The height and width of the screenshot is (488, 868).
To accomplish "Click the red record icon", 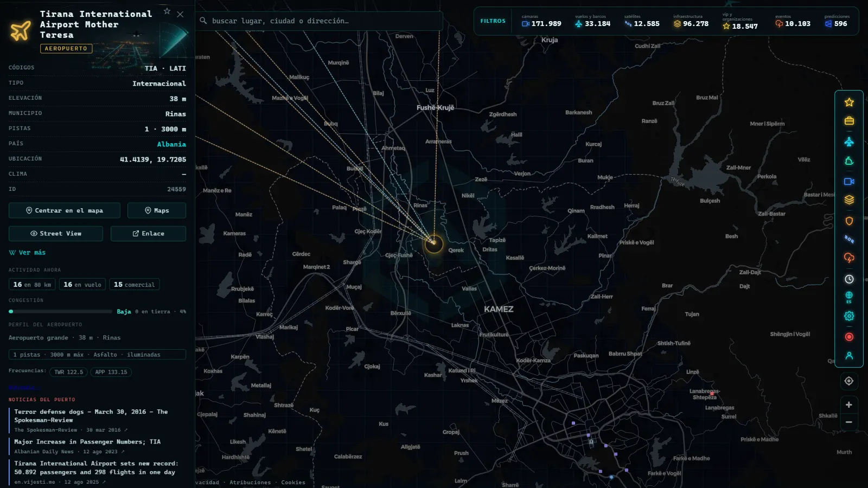I will point(849,337).
